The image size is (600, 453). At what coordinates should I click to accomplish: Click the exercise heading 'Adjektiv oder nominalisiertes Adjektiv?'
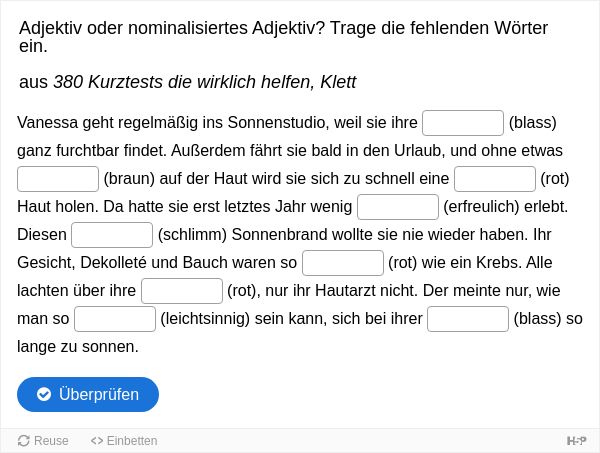coord(172,28)
